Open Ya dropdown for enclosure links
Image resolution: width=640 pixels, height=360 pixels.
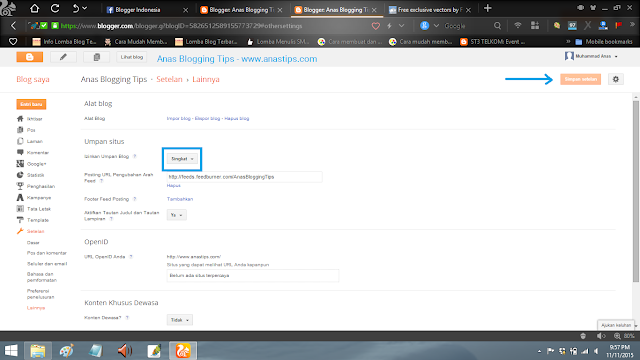coord(176,215)
